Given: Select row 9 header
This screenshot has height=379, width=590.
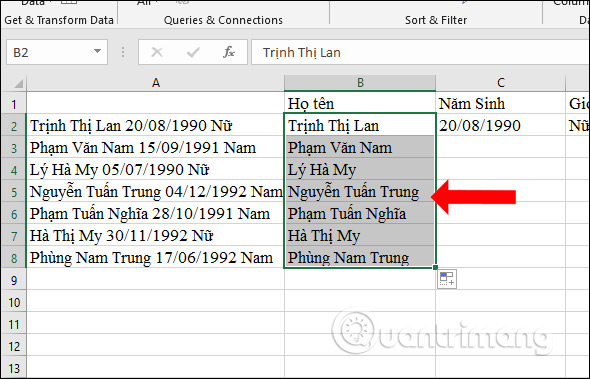Looking at the screenshot, I should pyautogui.click(x=14, y=280).
